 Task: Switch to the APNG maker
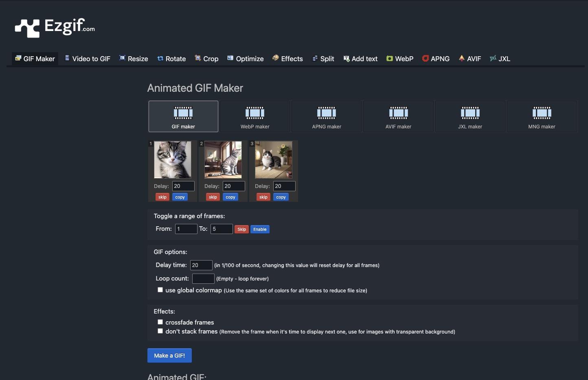pos(327,116)
